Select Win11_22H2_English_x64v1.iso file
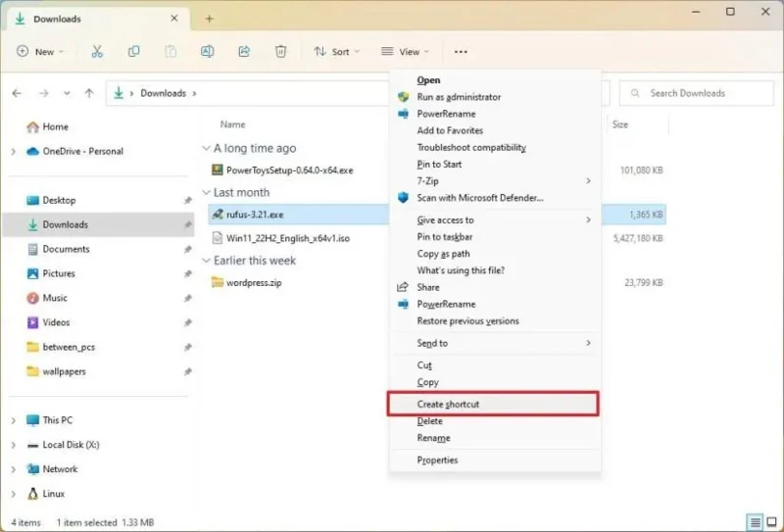The width and height of the screenshot is (784, 532). tap(287, 238)
